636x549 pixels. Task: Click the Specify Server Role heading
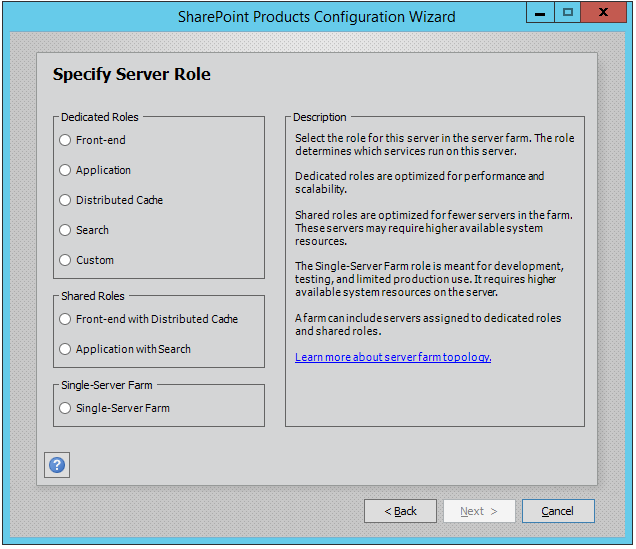click(x=132, y=74)
